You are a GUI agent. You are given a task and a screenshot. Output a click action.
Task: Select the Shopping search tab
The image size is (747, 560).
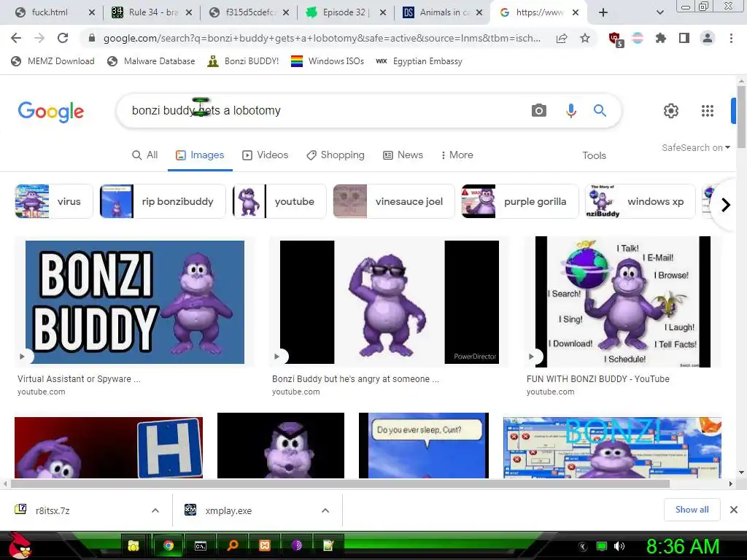pos(336,155)
